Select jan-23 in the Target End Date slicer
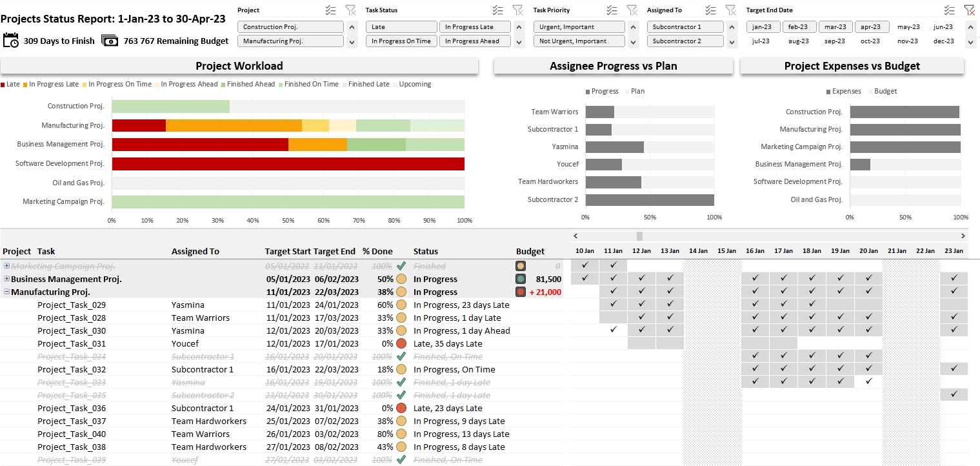 (x=763, y=26)
